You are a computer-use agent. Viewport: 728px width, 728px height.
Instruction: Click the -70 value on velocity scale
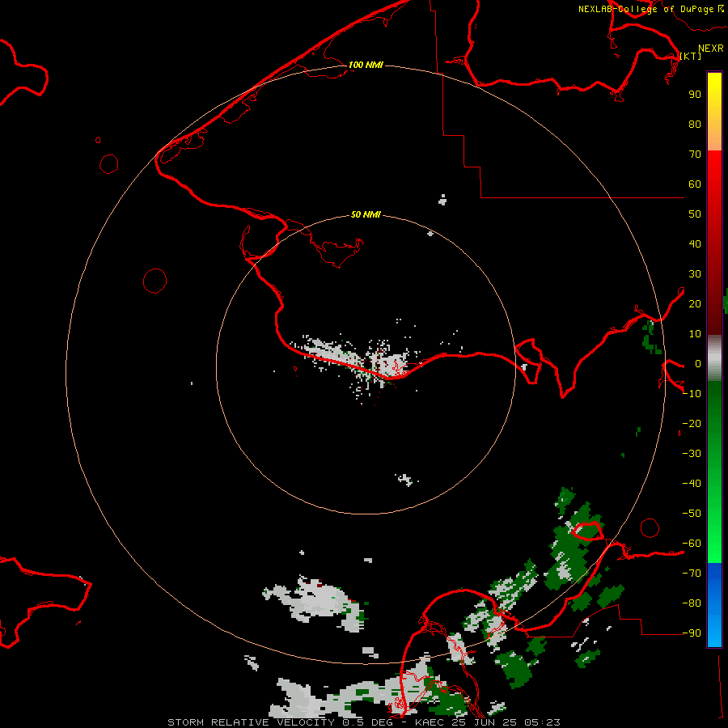[x=692, y=574]
